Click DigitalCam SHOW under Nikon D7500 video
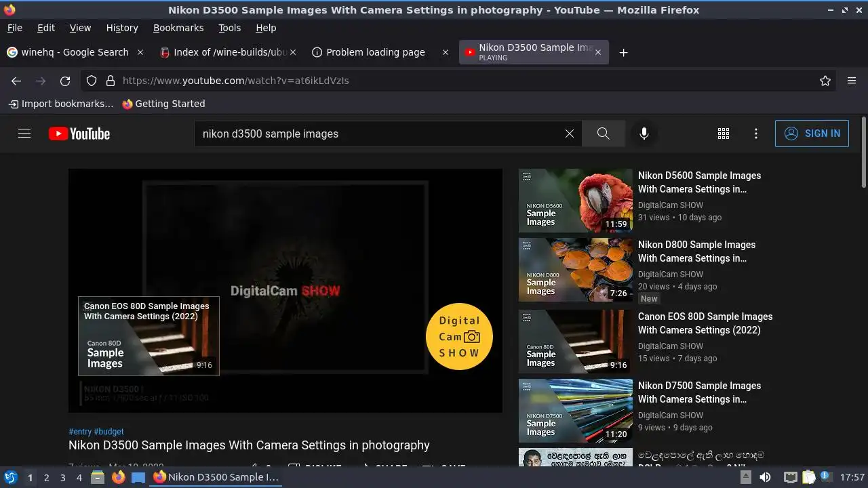The image size is (868, 488). [x=671, y=415]
